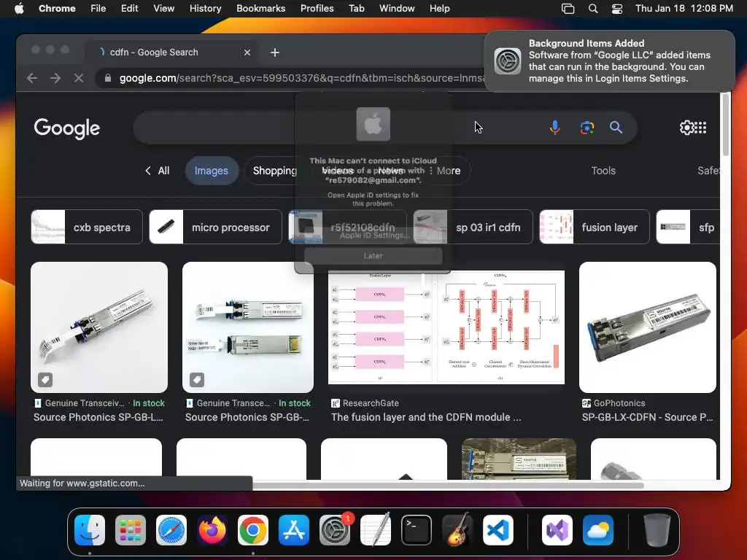Click the address bar URL
The image size is (747, 560).
302,78
